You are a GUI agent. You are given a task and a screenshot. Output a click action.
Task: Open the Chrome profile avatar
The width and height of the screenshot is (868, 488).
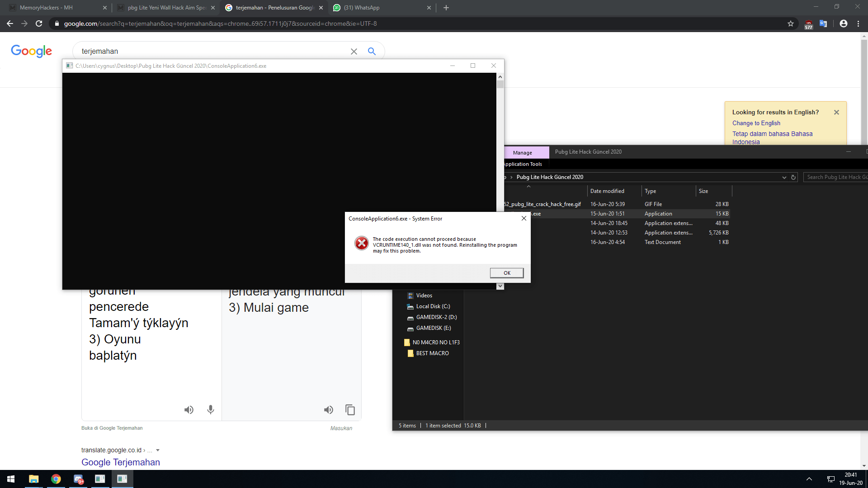[844, 23]
